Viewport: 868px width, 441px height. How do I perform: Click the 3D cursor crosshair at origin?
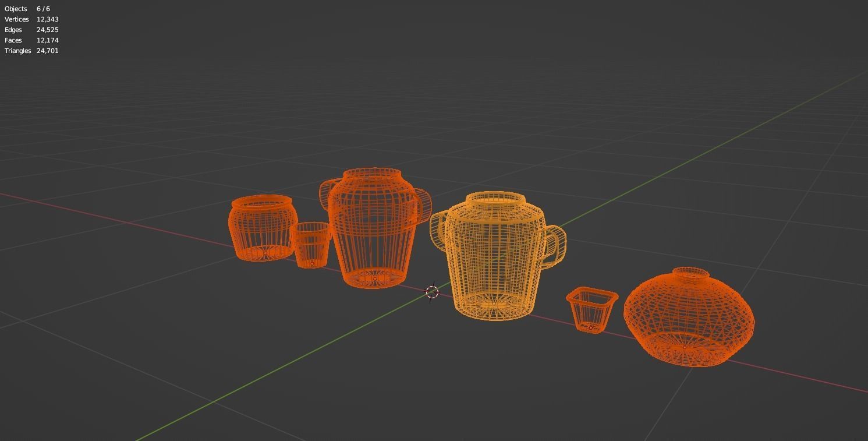click(x=432, y=292)
